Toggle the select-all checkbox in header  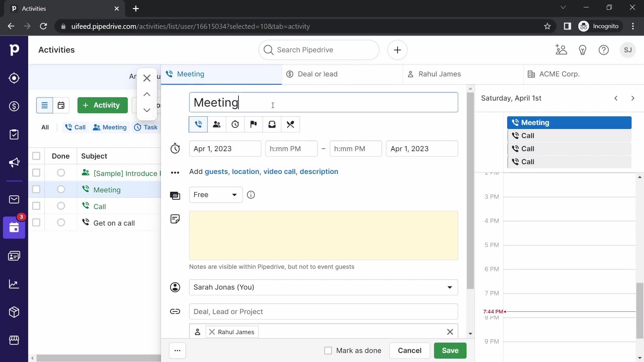click(x=36, y=156)
